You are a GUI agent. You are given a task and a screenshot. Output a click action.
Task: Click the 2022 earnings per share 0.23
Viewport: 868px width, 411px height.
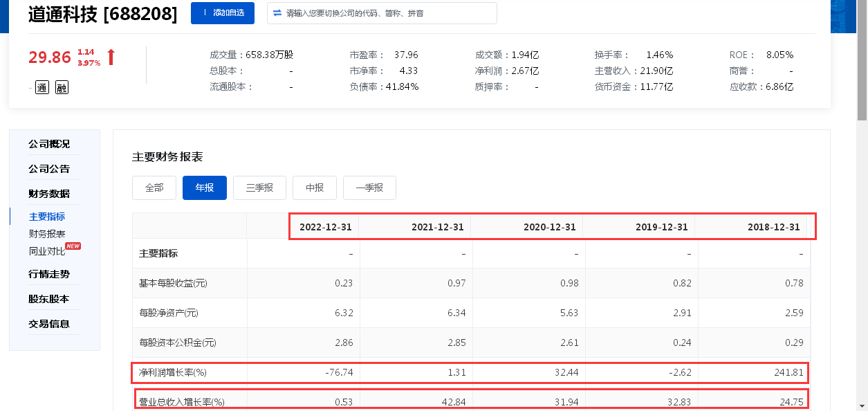click(344, 283)
